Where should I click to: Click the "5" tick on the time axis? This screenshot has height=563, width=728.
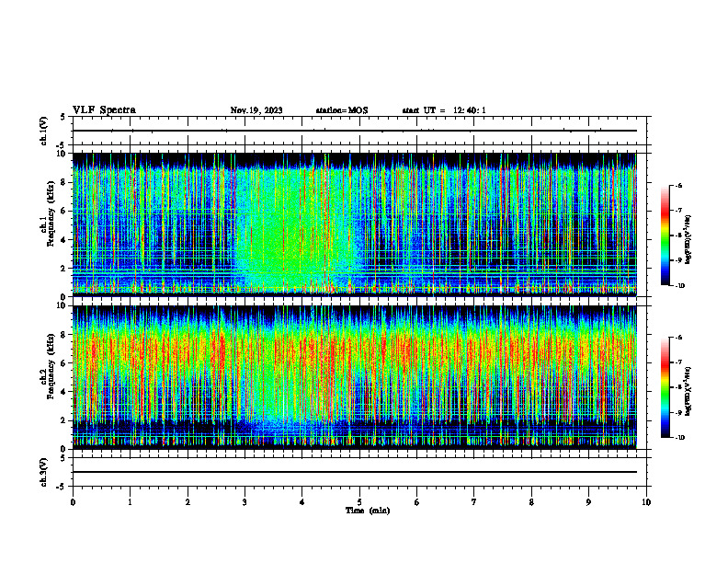[359, 502]
